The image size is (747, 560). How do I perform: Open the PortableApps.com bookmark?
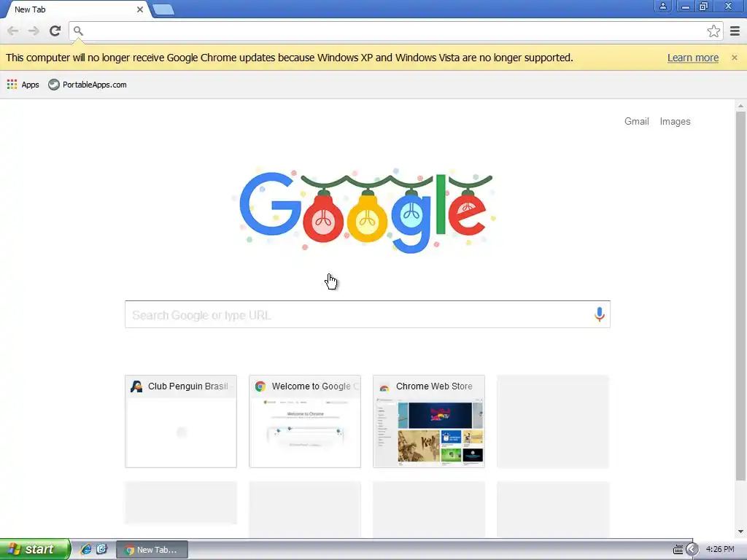88,85
